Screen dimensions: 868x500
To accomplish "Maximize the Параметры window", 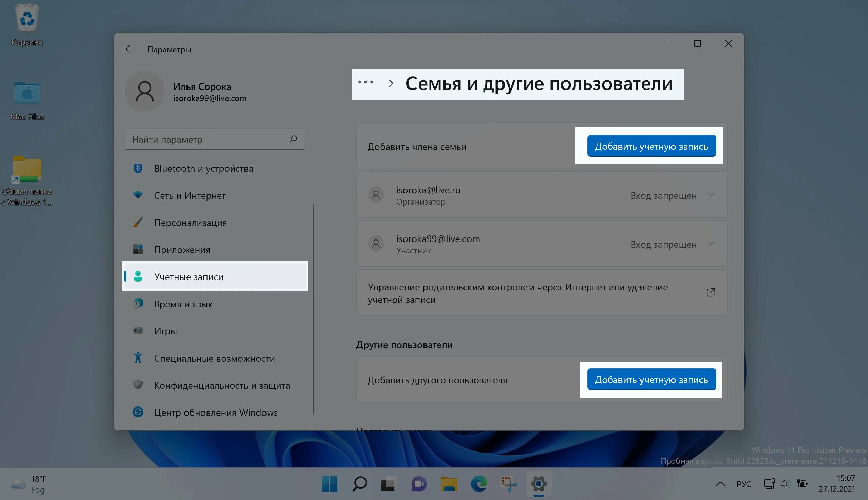I will pos(697,44).
